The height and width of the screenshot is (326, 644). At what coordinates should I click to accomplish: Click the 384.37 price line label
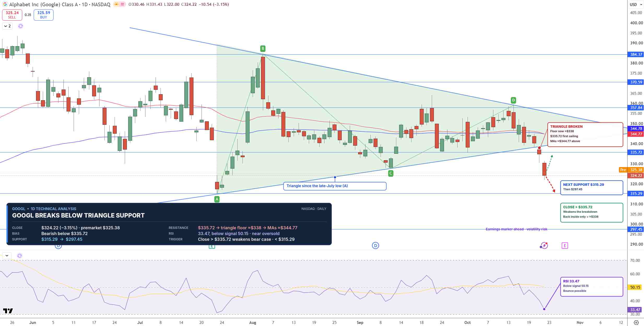click(x=636, y=55)
